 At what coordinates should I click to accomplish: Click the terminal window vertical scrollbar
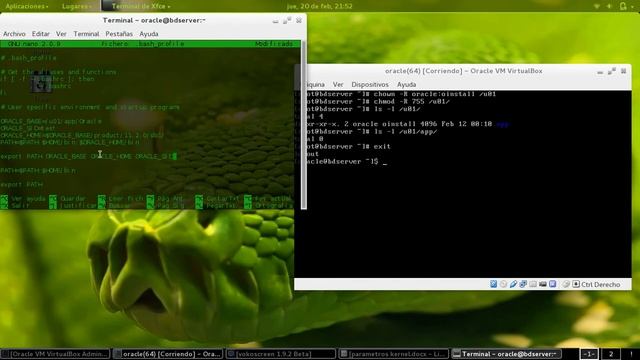304,124
